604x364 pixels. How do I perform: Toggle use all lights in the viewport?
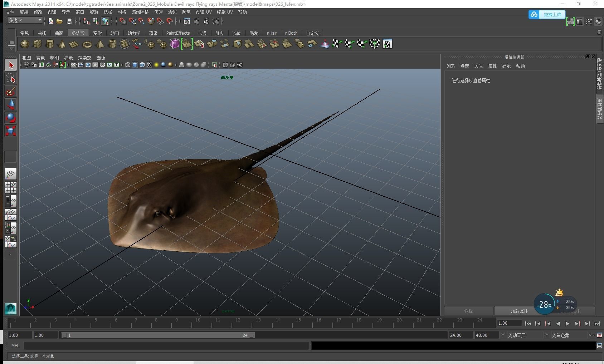click(156, 65)
